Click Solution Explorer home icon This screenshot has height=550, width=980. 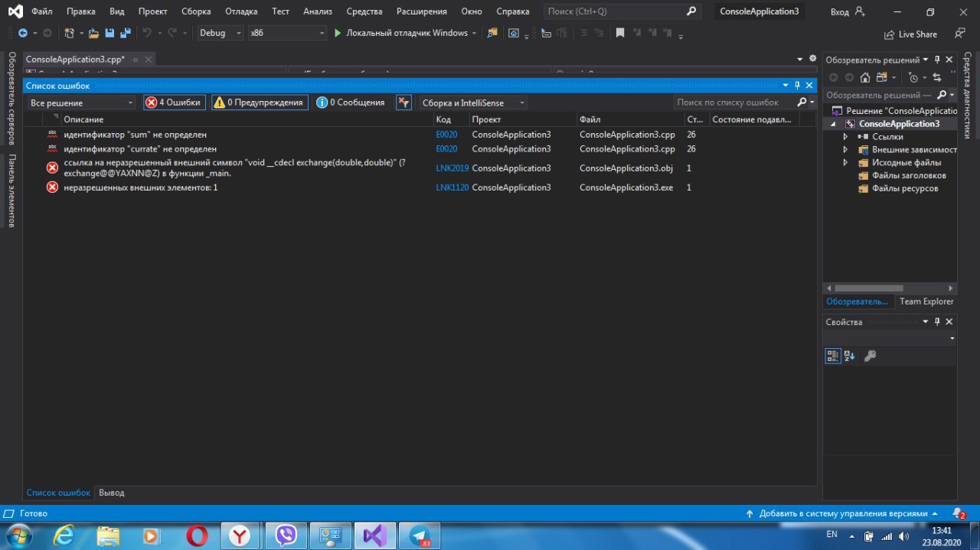865,77
